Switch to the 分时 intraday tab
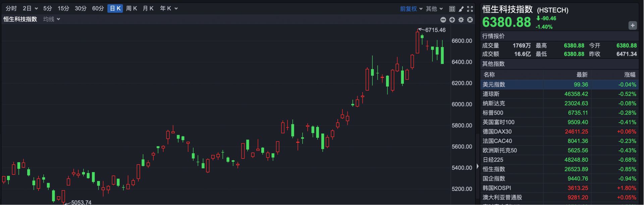 tap(11, 8)
